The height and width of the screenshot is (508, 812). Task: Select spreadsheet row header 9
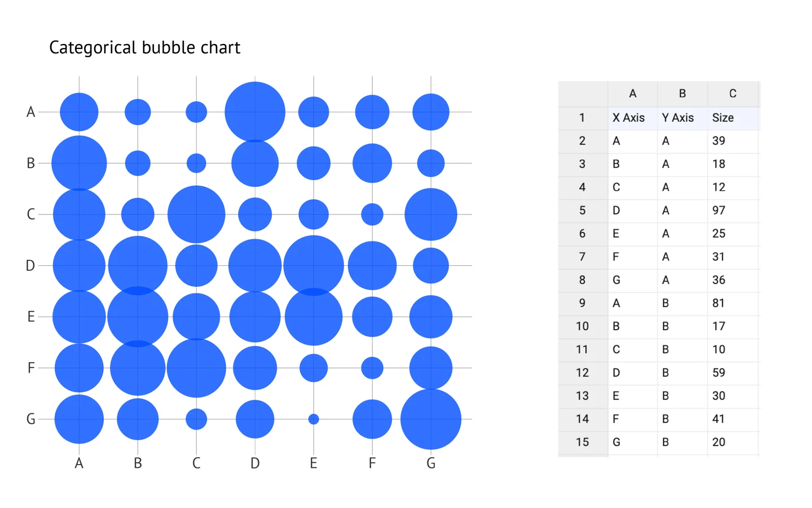[x=582, y=303]
